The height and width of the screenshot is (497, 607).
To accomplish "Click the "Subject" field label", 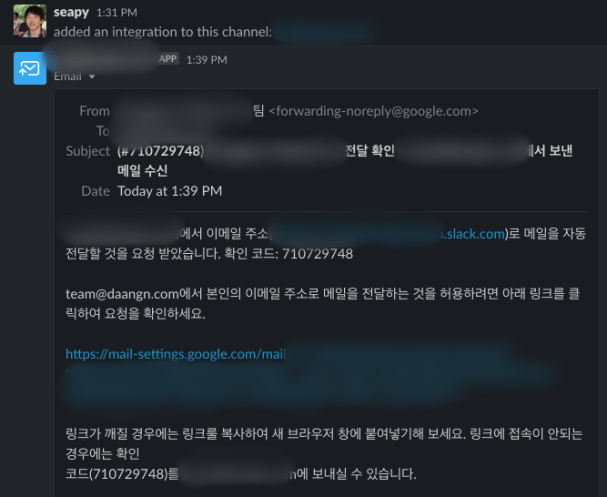I will pyautogui.click(x=88, y=151).
